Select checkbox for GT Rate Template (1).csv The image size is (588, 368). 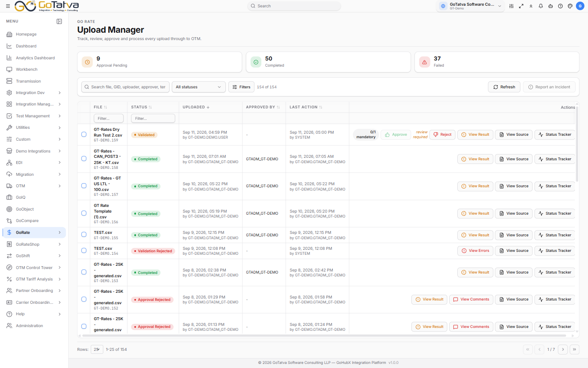tap(84, 213)
